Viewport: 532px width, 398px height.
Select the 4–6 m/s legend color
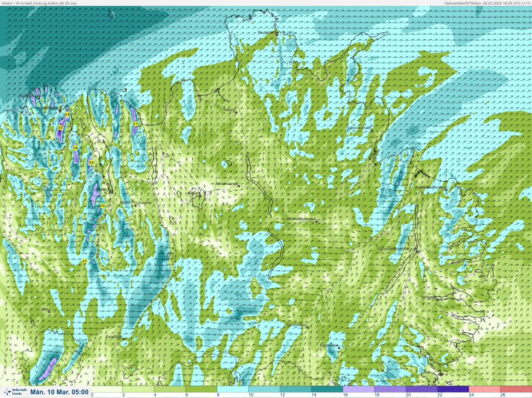[170, 389]
